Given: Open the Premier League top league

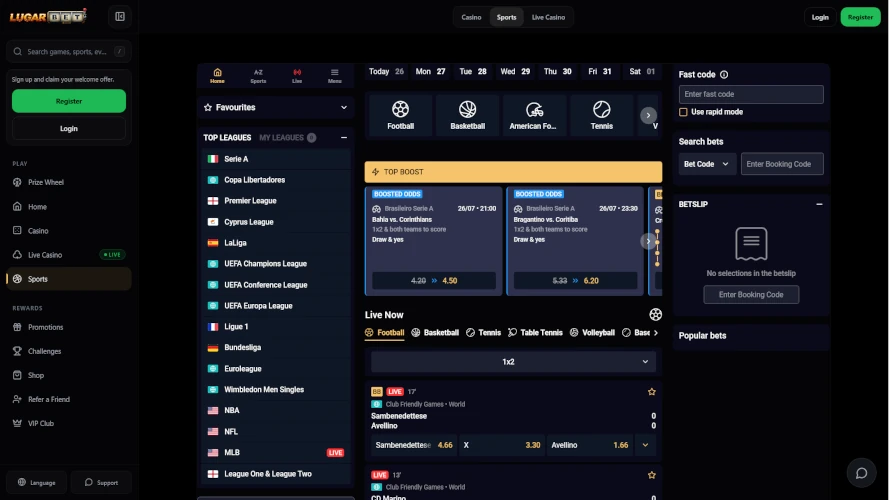Looking at the screenshot, I should click(x=276, y=201).
